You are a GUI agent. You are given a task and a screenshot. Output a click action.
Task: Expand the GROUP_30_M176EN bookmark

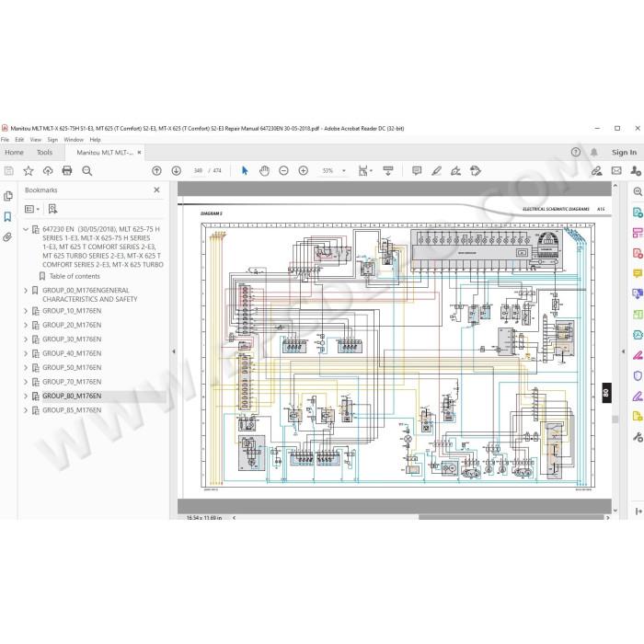[x=26, y=339]
